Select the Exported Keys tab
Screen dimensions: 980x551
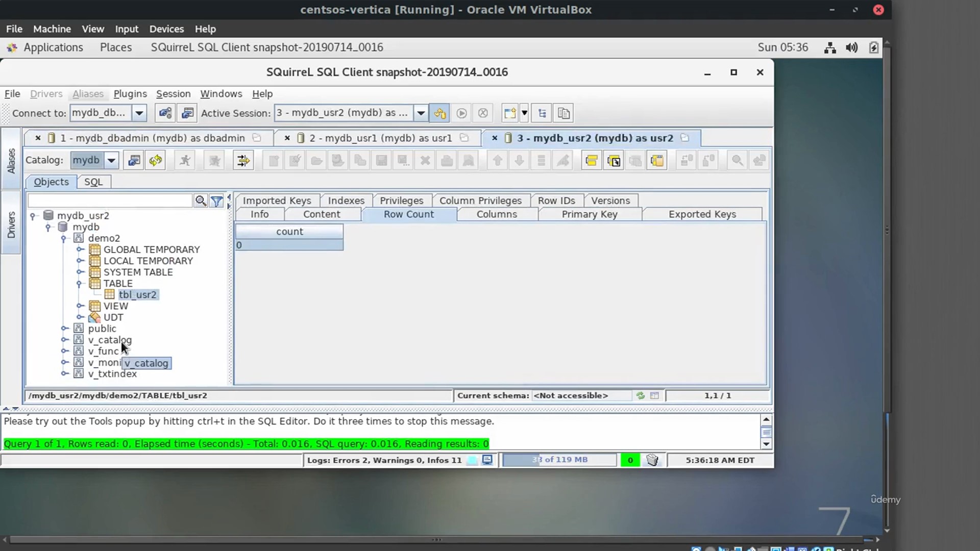tap(702, 214)
